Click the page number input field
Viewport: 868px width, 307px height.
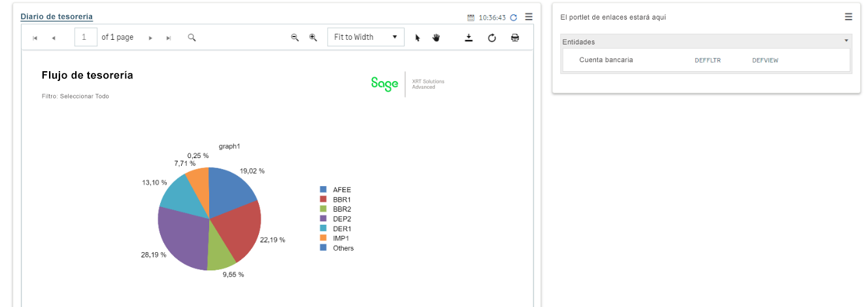[x=86, y=37]
